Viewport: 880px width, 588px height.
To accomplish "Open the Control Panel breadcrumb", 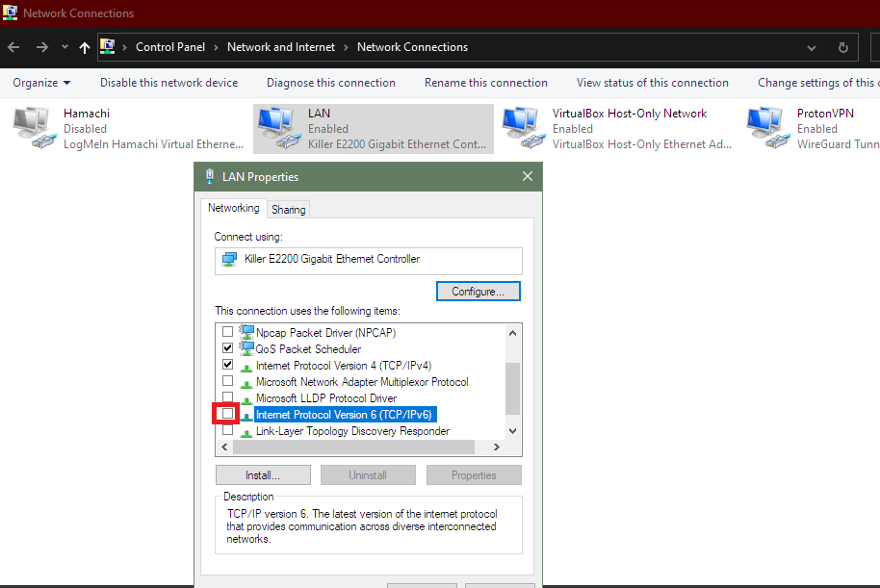I will pos(170,47).
